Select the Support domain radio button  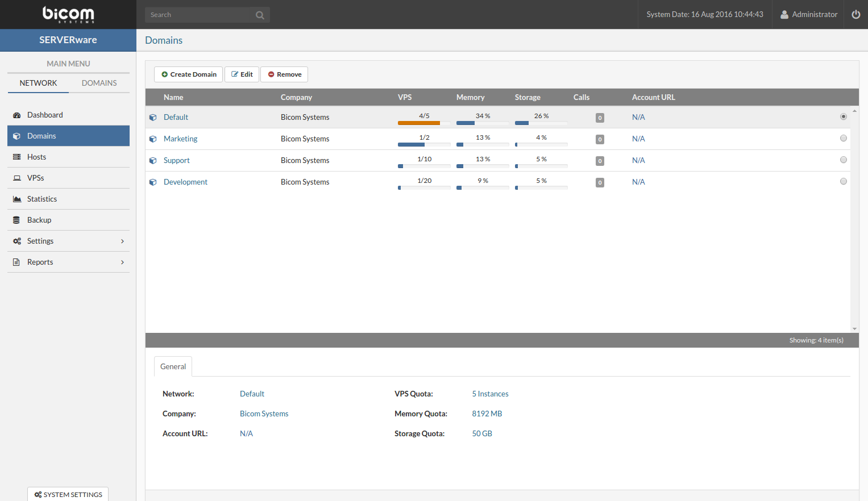(x=843, y=160)
